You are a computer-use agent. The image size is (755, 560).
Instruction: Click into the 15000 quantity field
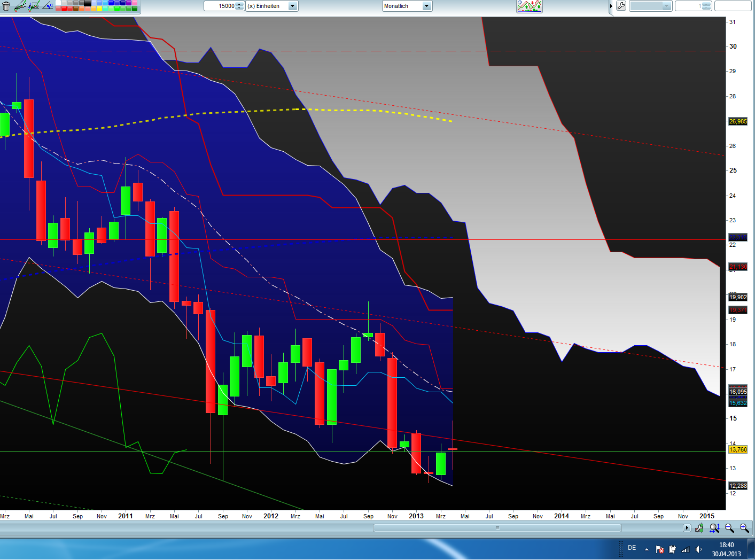pyautogui.click(x=220, y=6)
